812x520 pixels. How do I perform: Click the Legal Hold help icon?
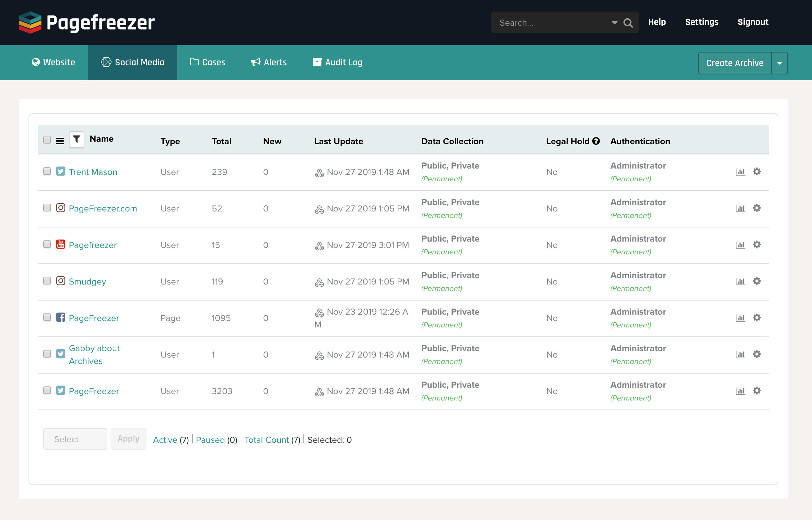tap(596, 141)
